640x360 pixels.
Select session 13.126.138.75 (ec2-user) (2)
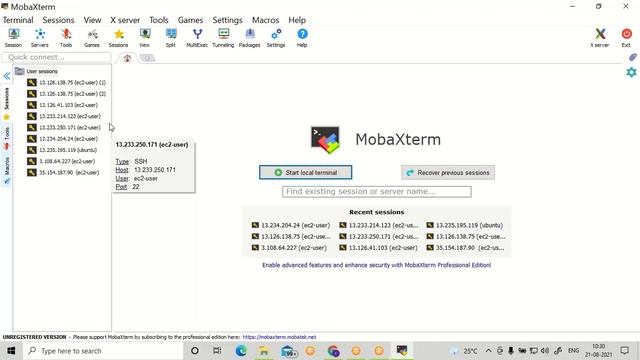[67, 93]
